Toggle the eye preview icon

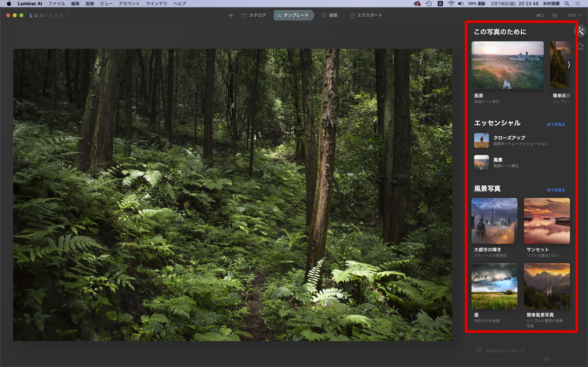click(x=555, y=16)
